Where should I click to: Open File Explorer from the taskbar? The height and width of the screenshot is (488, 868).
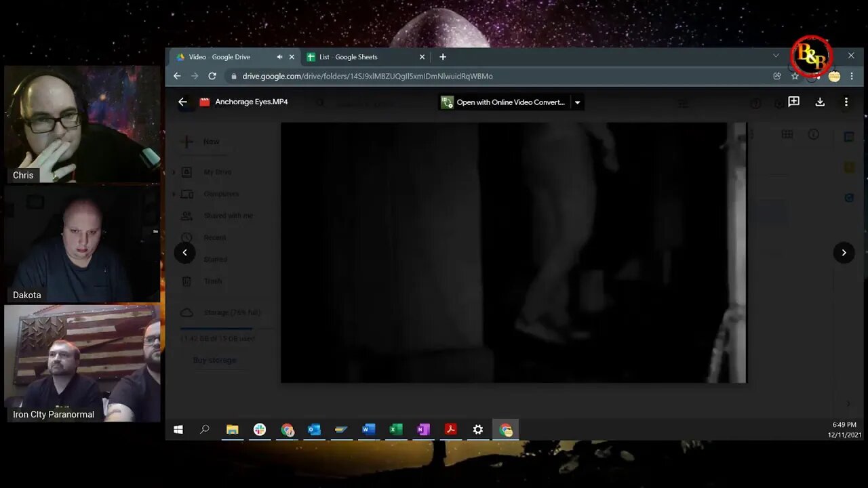233,429
